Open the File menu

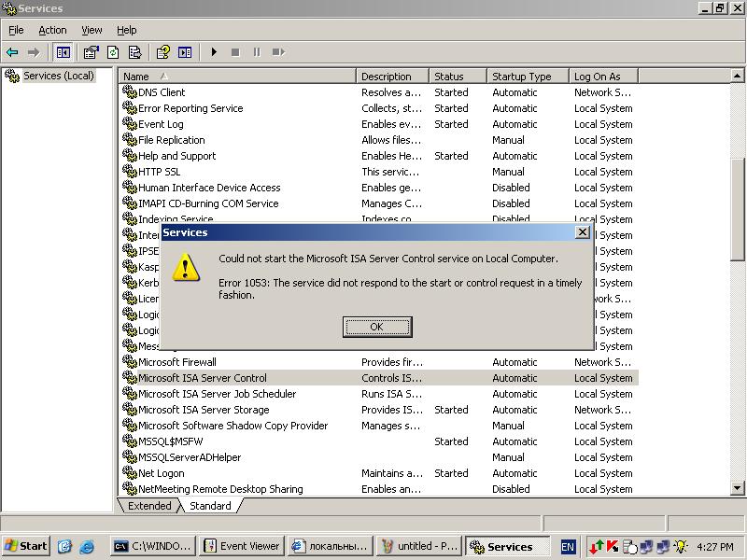[16, 30]
